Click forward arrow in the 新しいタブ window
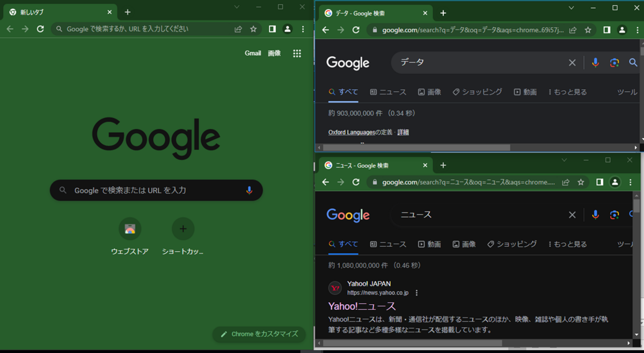Viewport: 644px width, 353px height. (x=25, y=29)
